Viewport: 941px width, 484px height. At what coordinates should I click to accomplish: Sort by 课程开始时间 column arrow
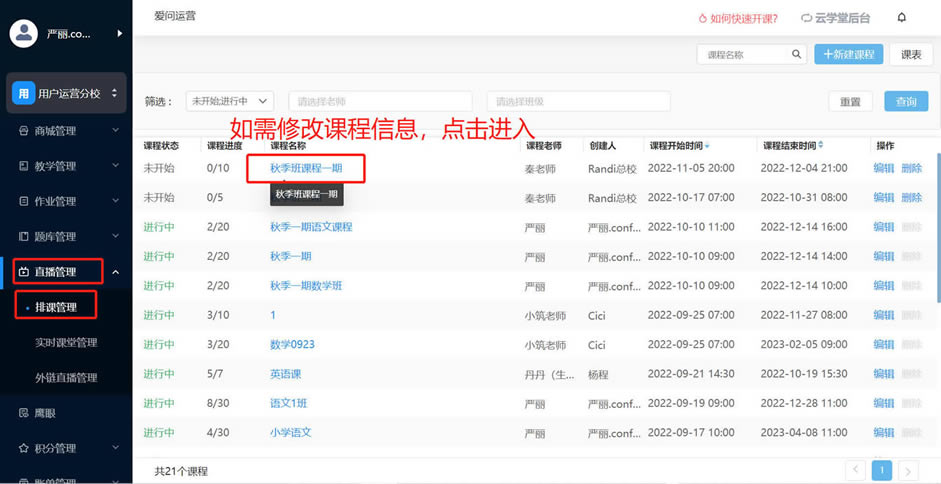point(708,146)
